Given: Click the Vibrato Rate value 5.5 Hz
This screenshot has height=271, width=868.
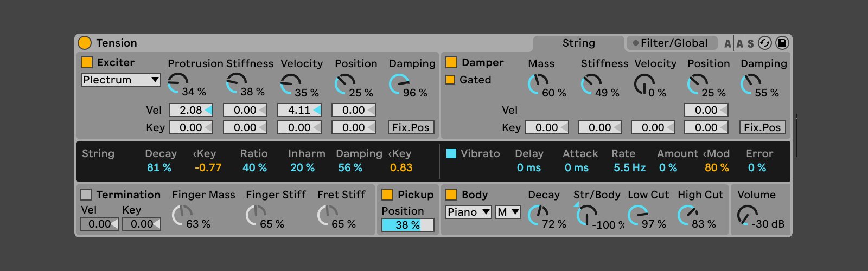Looking at the screenshot, I should click(629, 167).
